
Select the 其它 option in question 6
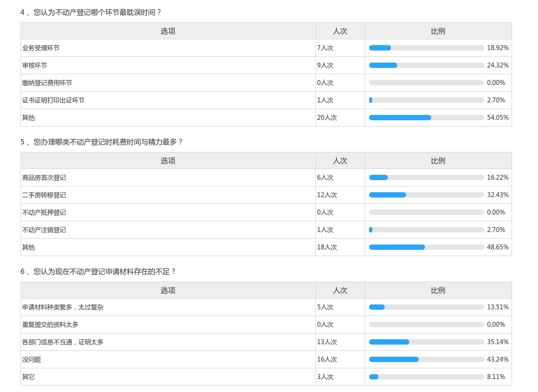click(x=28, y=377)
